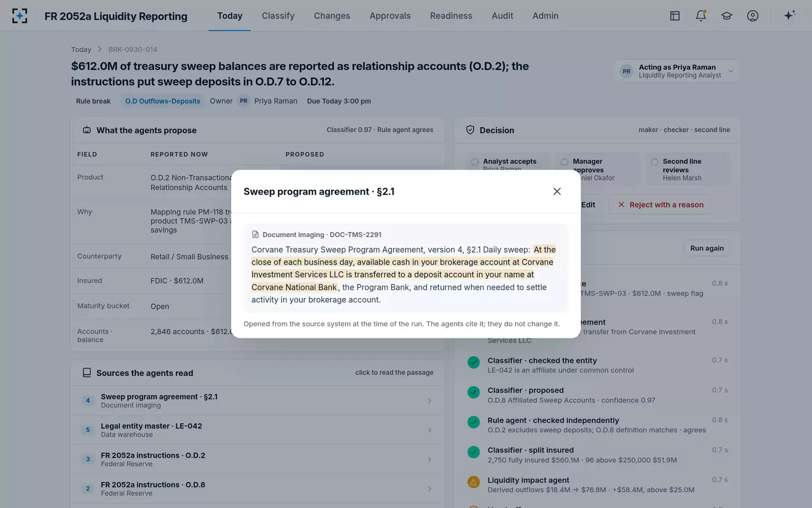Click the Due Today 3:00 pm text
This screenshot has width=812, height=508.
pyautogui.click(x=339, y=101)
